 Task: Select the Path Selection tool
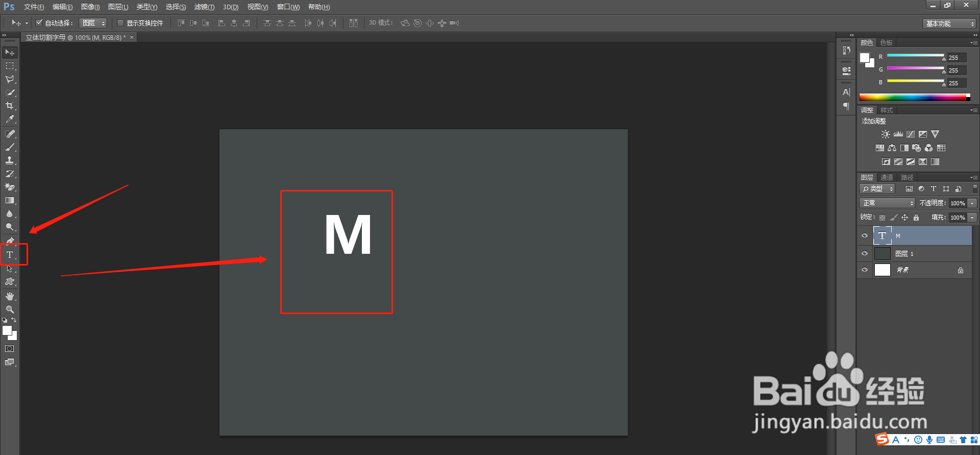point(10,268)
